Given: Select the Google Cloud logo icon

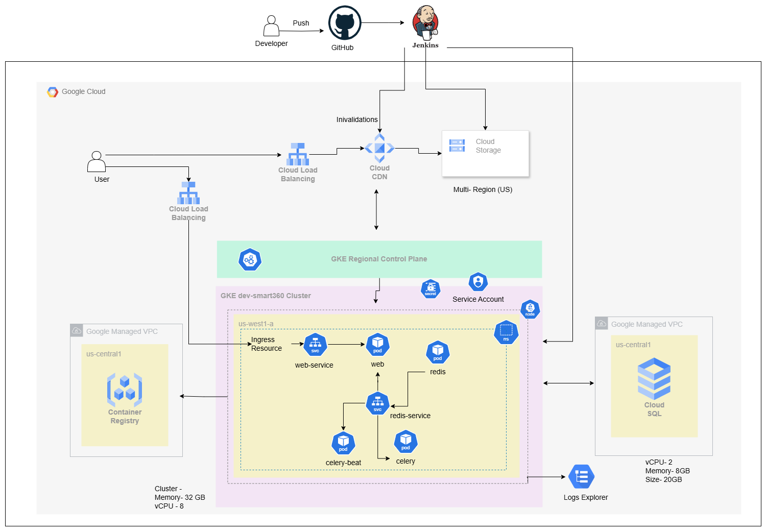Looking at the screenshot, I should click(53, 92).
